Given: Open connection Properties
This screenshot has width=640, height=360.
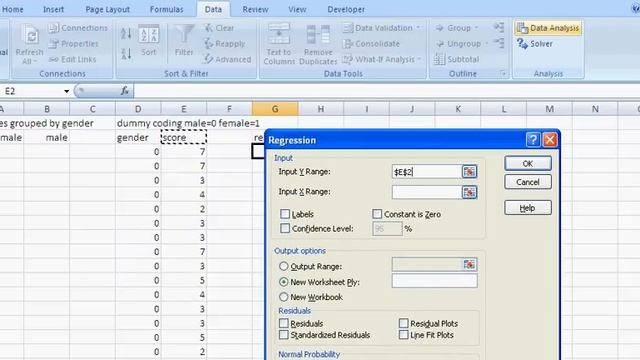Looking at the screenshot, I should (73, 44).
